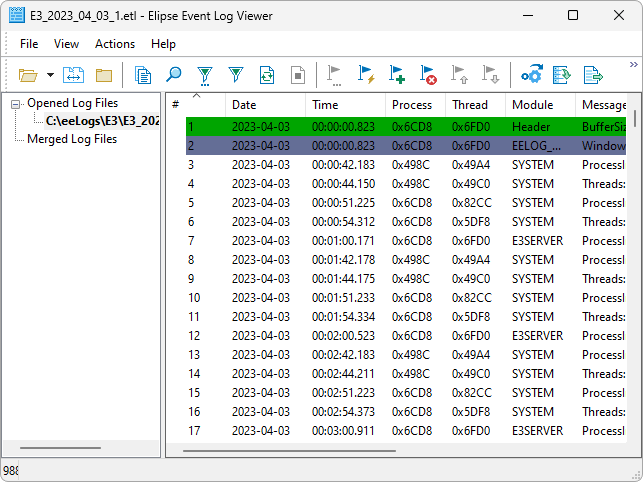Select the C:\eeLogs\E3 log file tree item
The width and height of the screenshot is (643, 482).
[102, 121]
